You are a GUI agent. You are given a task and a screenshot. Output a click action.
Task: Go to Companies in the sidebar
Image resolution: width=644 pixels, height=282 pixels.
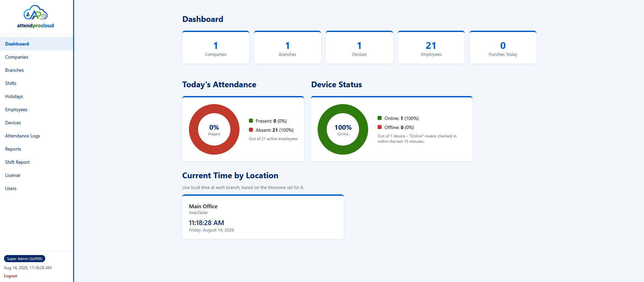[36, 57]
